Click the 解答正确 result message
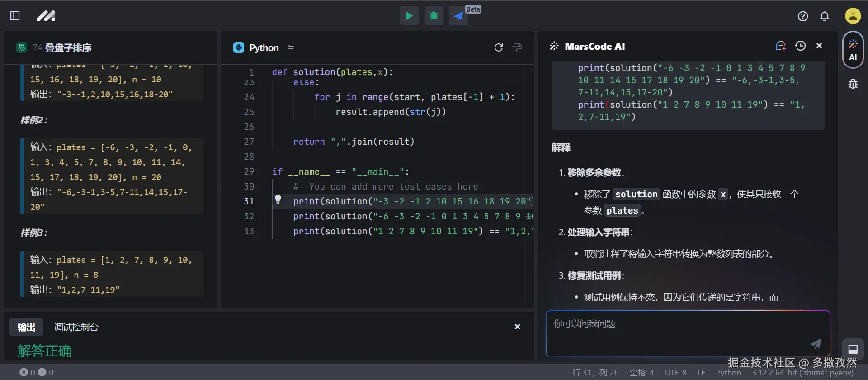 tap(44, 351)
